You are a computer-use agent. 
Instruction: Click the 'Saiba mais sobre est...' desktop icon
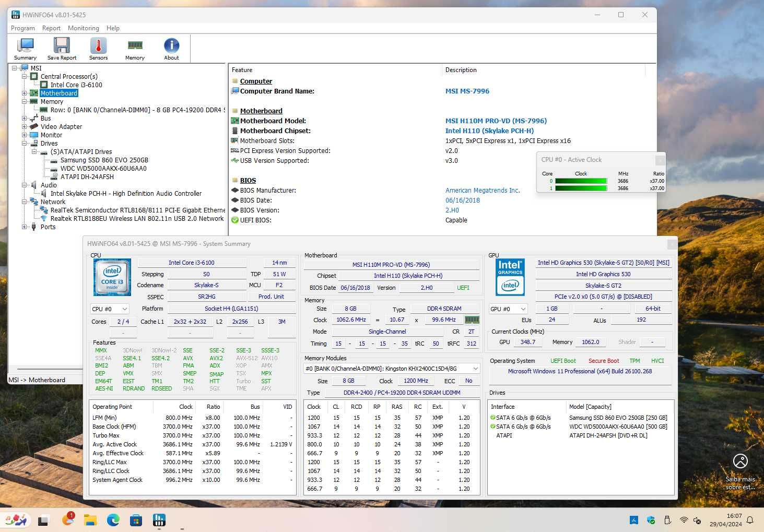point(740,472)
